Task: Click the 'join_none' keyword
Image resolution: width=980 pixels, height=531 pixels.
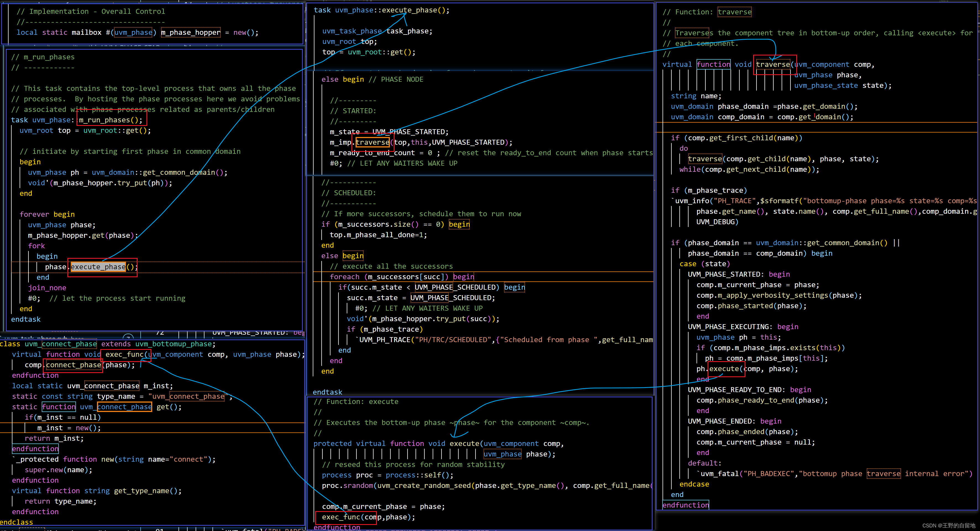Action: pos(47,288)
